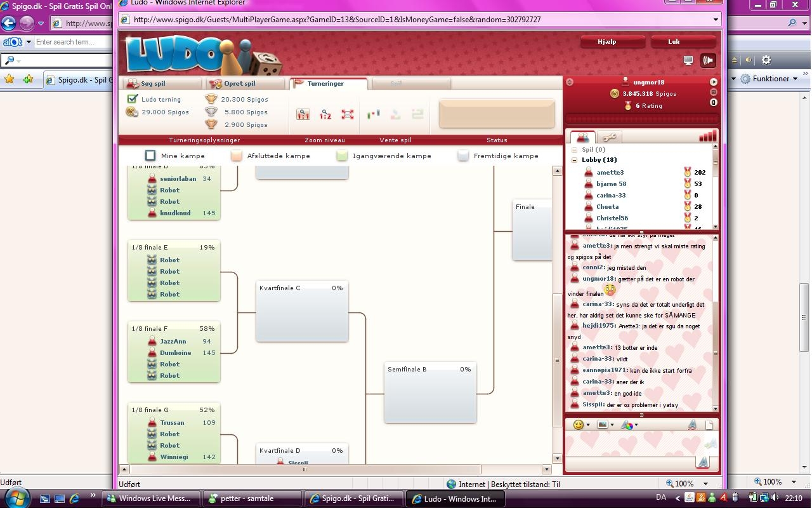Open the font color picker dropdown
The image size is (812, 508).
[x=629, y=425]
